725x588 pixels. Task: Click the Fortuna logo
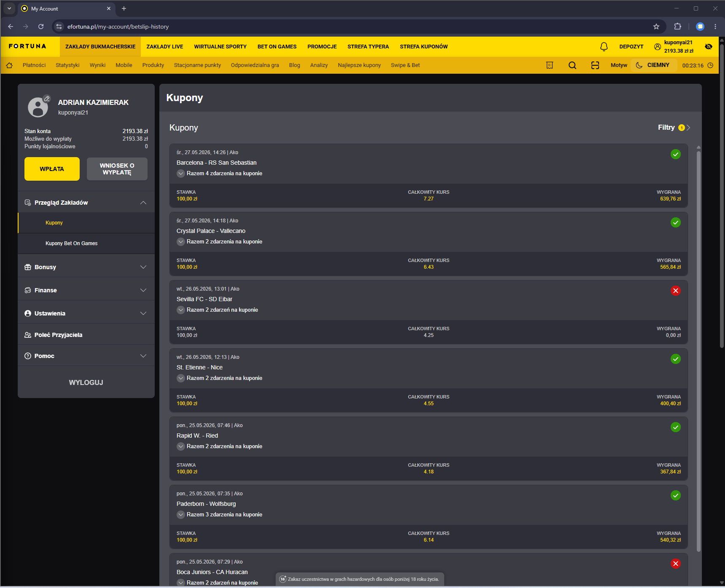click(27, 46)
